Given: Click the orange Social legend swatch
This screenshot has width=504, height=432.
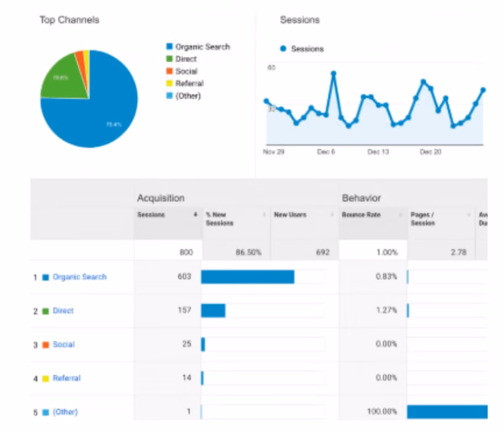Looking at the screenshot, I should (x=170, y=71).
